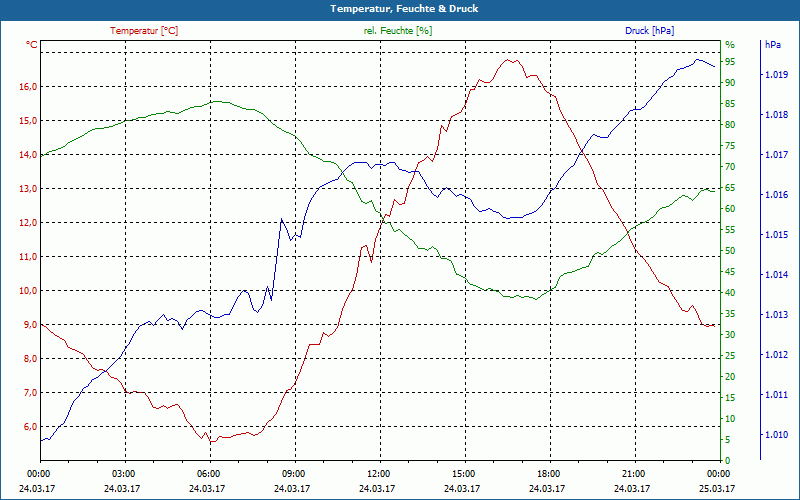Click the '80' humidity axis value
Image resolution: width=800 pixels, height=500 pixels.
[x=730, y=125]
